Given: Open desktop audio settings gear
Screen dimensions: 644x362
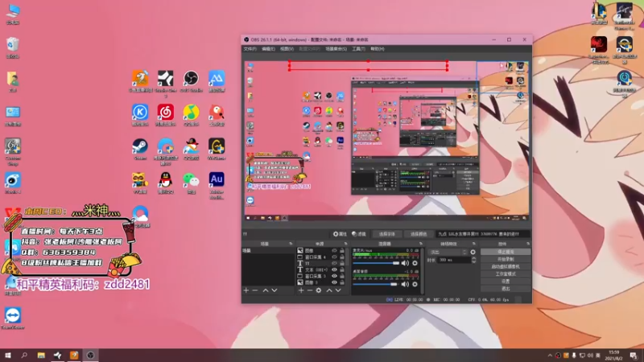Looking at the screenshot, I should coord(415,284).
